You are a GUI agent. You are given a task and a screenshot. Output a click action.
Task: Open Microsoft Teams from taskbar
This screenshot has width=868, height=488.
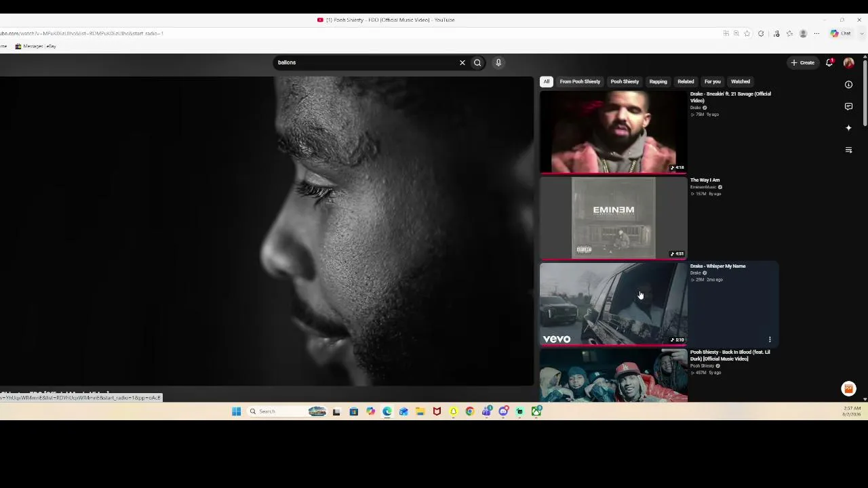tap(487, 411)
